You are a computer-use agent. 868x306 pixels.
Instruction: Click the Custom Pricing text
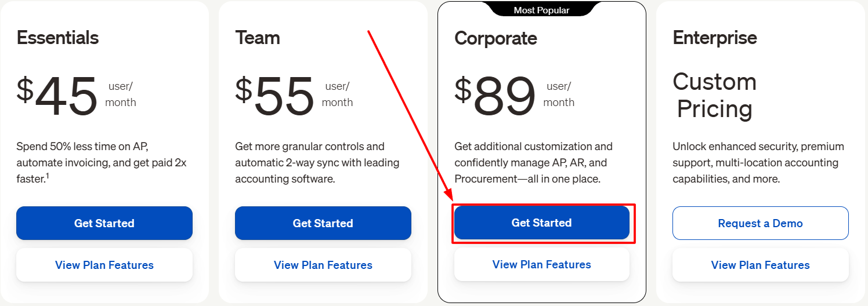pos(715,96)
